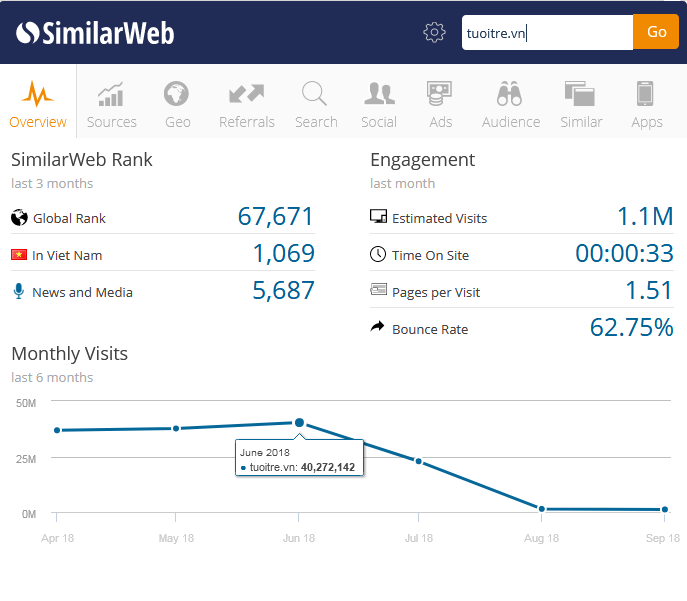The width and height of the screenshot is (687, 601).
Task: Open the Audience binoculars icon
Action: (x=510, y=95)
